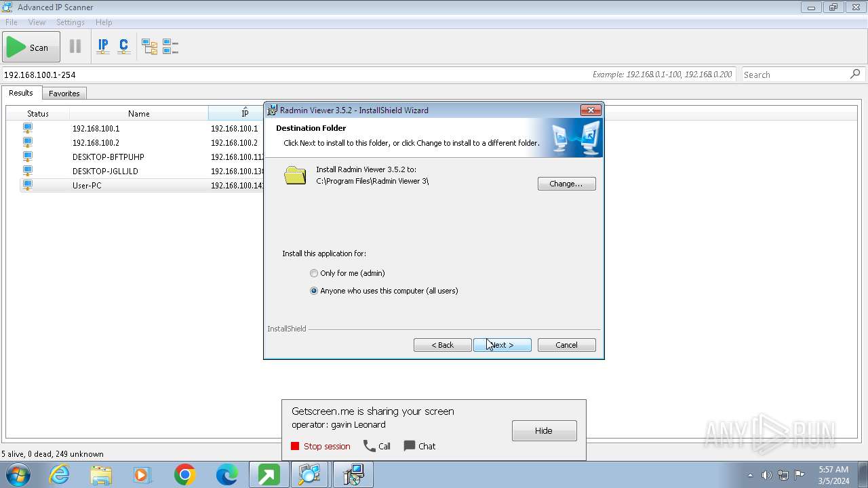Viewport: 868px width, 488px height.
Task: Open the media player taskbar icon
Action: 142,474
